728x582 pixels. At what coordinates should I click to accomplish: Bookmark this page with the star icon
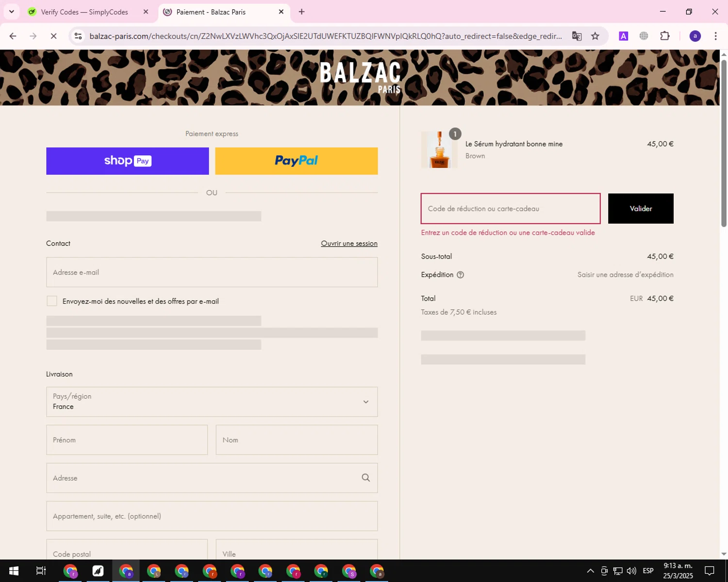(595, 36)
